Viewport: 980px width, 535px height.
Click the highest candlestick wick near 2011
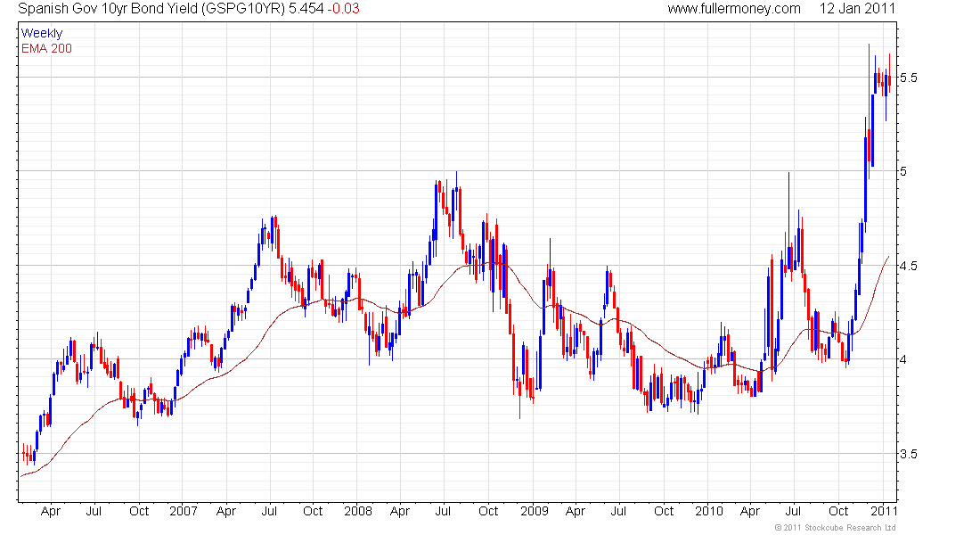(869, 46)
